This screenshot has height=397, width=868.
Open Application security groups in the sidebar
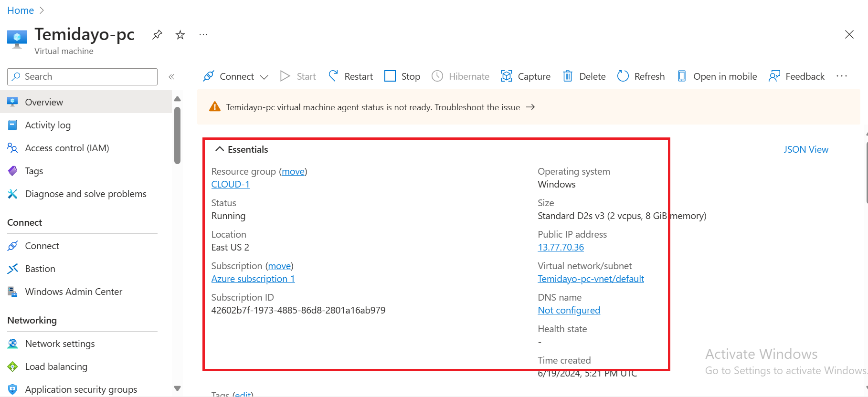click(x=81, y=389)
